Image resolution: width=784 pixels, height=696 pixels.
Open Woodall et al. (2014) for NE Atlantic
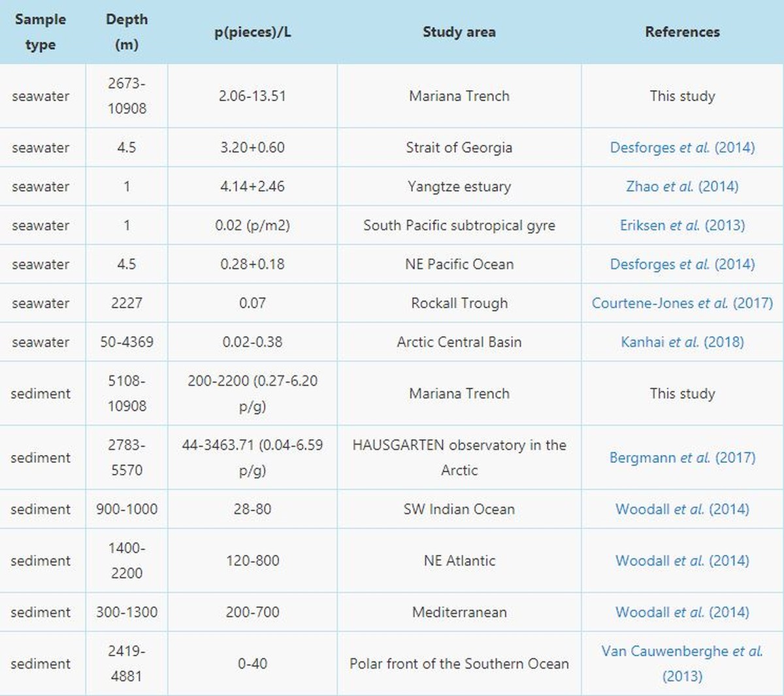pos(682,561)
